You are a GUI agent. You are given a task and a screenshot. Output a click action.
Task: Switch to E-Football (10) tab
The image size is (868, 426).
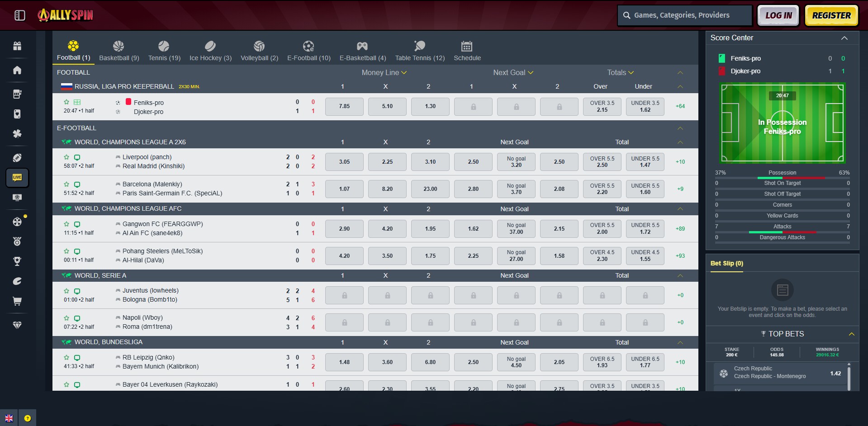(x=309, y=51)
